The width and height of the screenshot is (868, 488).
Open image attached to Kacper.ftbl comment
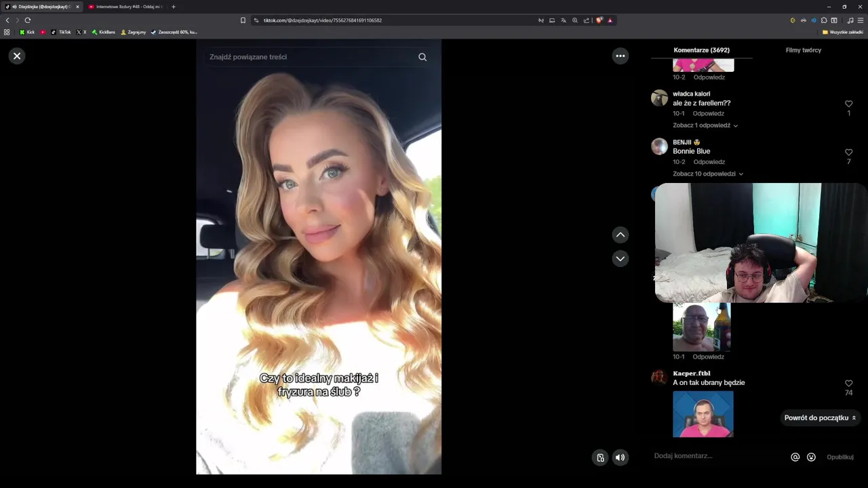pyautogui.click(x=703, y=414)
